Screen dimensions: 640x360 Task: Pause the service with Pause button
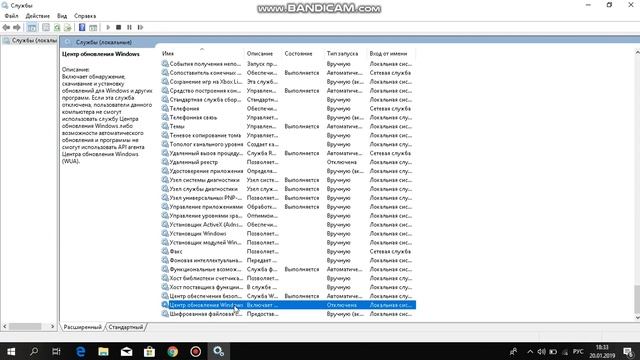(x=129, y=27)
